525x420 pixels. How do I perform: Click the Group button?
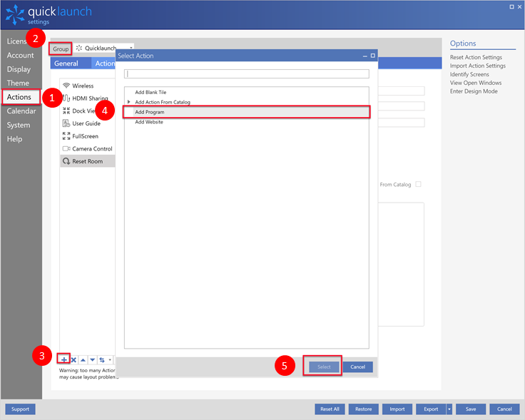(x=61, y=49)
